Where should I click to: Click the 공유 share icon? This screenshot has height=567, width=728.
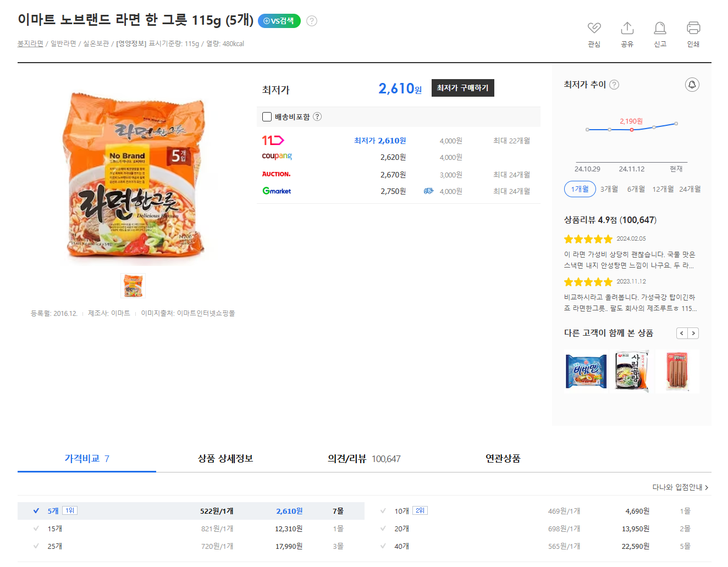click(x=627, y=27)
